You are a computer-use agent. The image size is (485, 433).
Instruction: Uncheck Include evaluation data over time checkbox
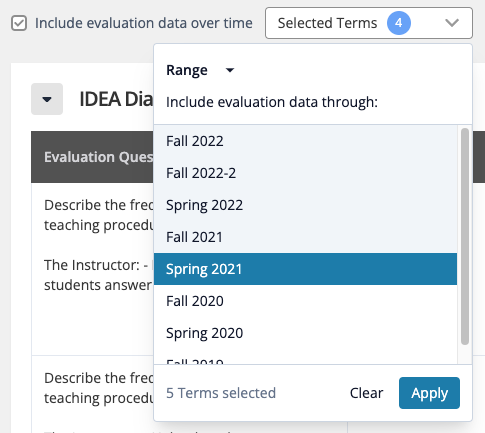(19, 23)
